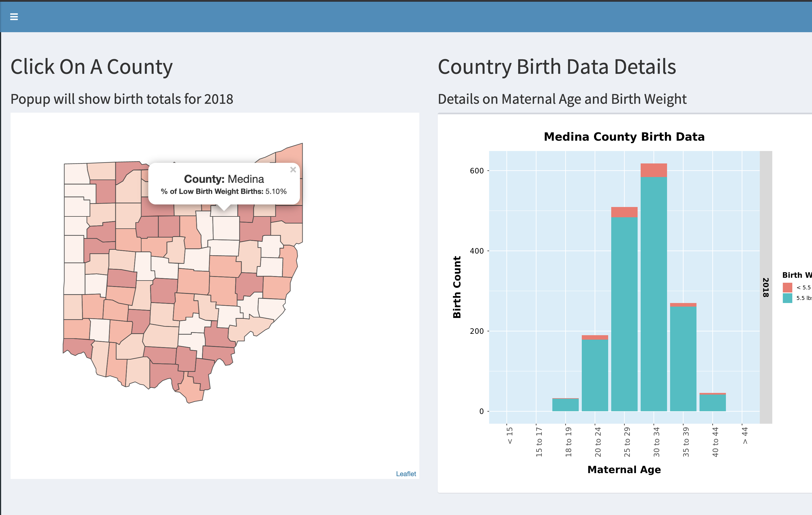Click the Maternal Age axis title
This screenshot has height=515, width=812.
tap(624, 469)
